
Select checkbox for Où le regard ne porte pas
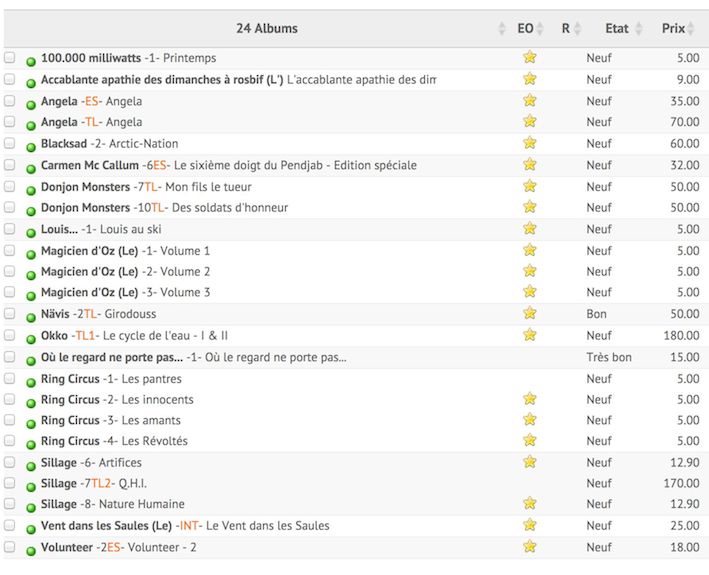point(10,357)
